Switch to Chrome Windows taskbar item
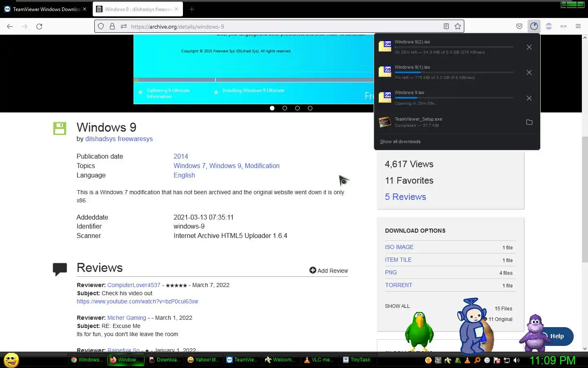This screenshot has height=368, width=588. point(87,360)
